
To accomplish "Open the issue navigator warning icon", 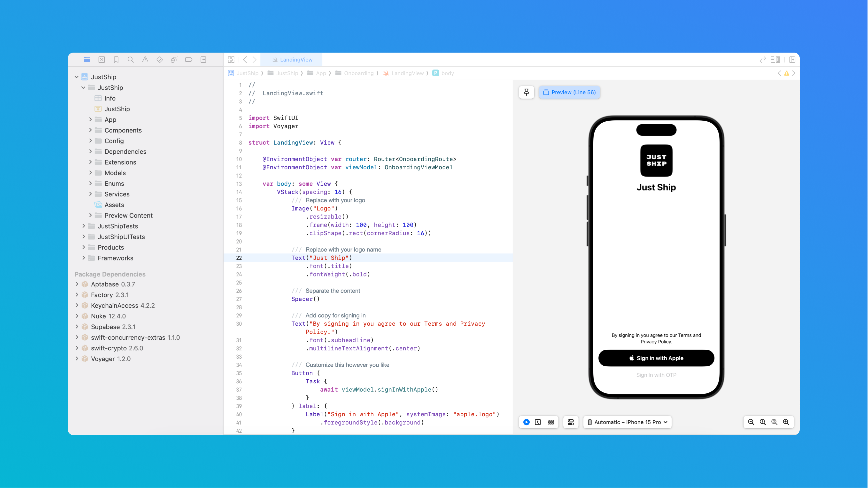I will [x=145, y=60].
